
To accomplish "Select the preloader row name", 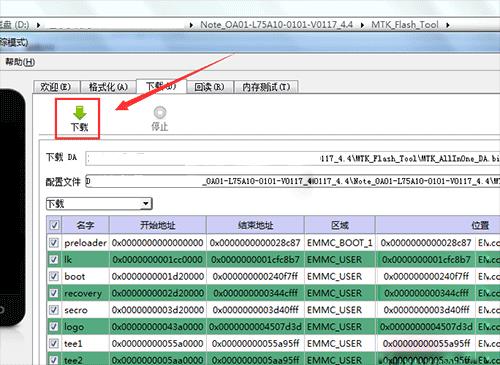I will (85, 243).
